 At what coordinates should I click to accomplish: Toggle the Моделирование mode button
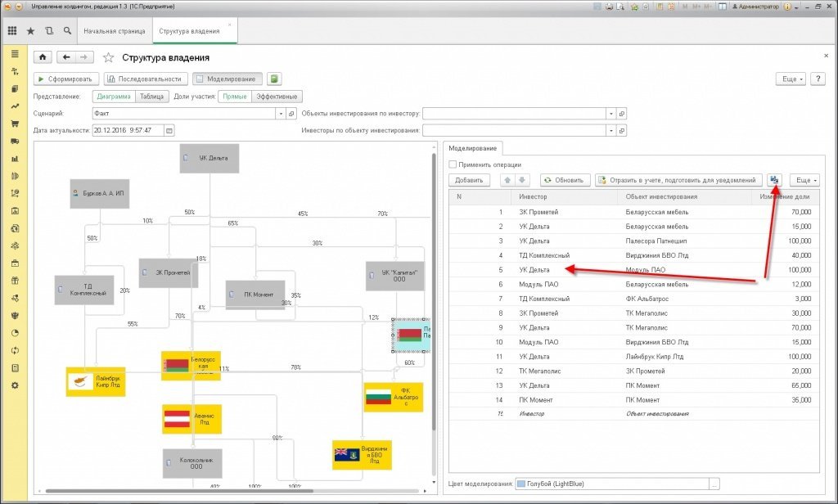(228, 79)
